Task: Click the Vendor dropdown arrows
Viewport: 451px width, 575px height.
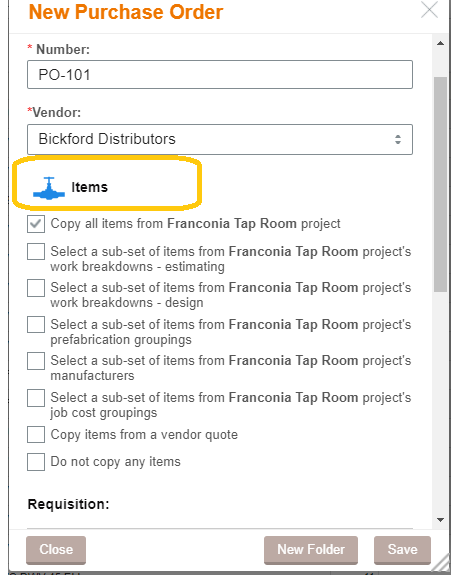Action: (398, 139)
